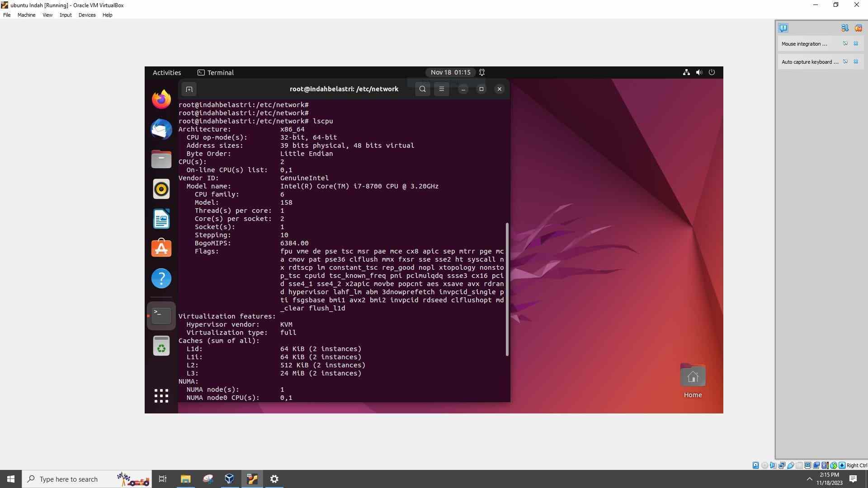Open the Trash icon in dock

pos(161,346)
